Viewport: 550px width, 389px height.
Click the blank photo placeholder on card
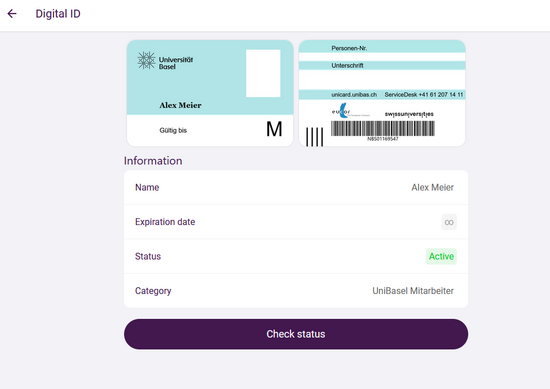[263, 73]
